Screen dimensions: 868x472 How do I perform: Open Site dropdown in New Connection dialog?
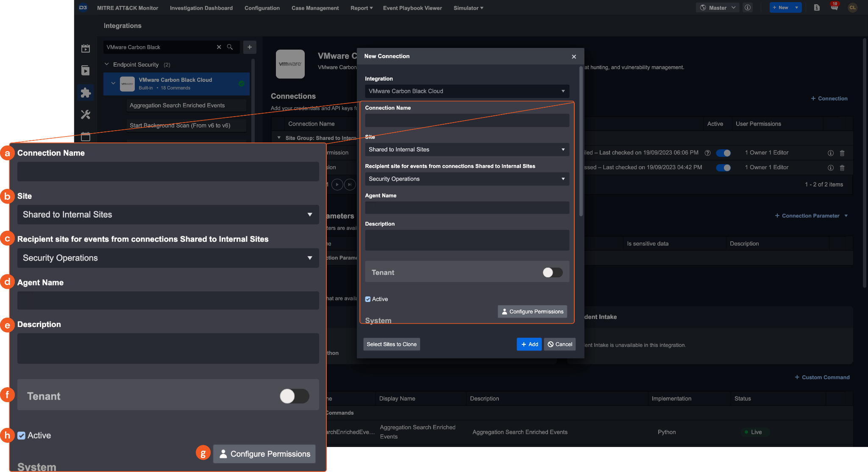tap(467, 149)
